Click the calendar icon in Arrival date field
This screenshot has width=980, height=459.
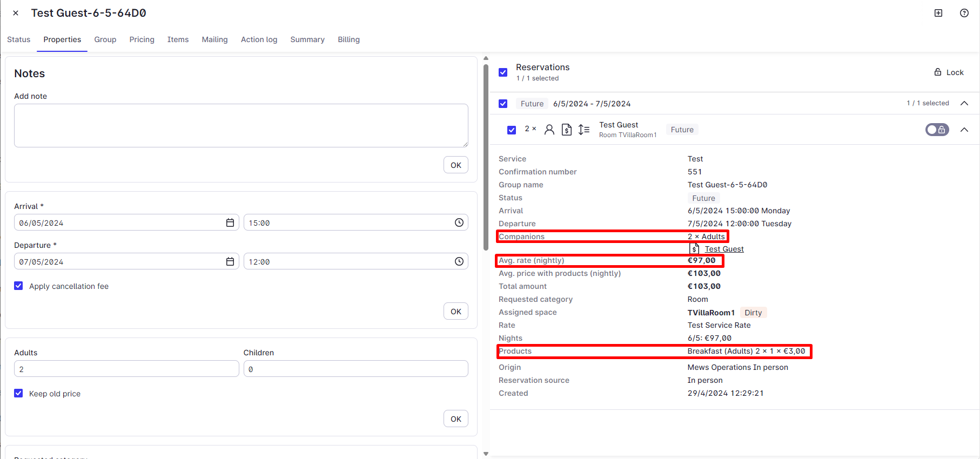230,222
